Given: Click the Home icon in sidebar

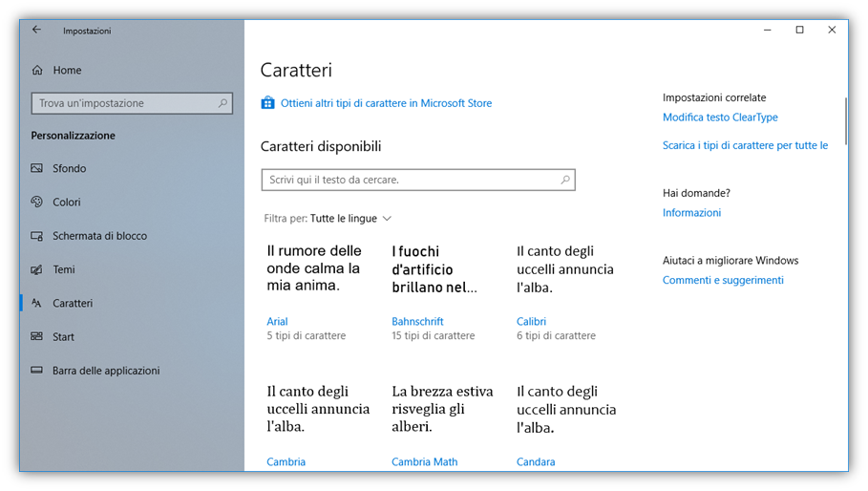Looking at the screenshot, I should click(x=37, y=70).
